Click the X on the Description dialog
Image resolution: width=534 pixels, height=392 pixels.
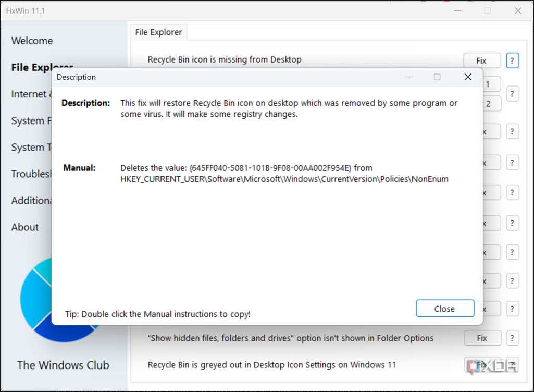[468, 77]
